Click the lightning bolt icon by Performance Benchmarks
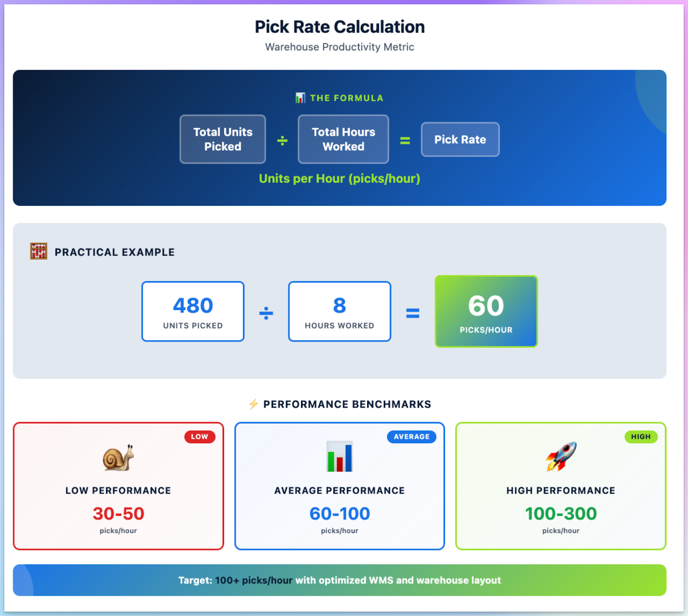This screenshot has width=688, height=616. click(254, 404)
